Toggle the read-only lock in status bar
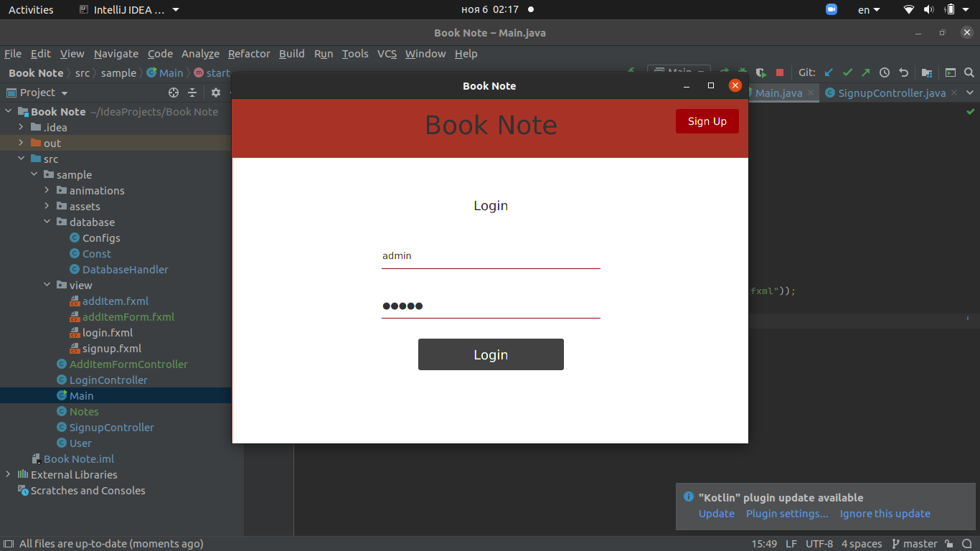Image resolution: width=980 pixels, height=551 pixels. [x=948, y=543]
